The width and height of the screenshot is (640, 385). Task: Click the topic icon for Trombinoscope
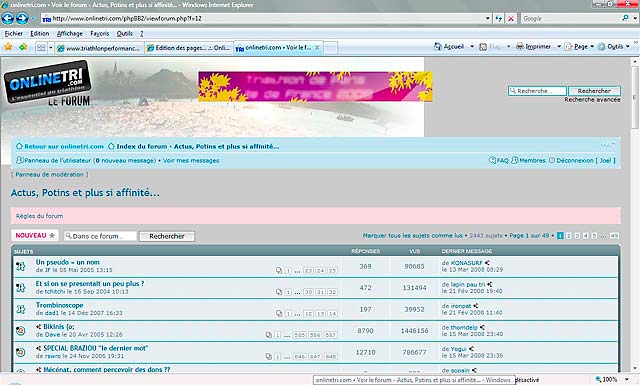coord(21,309)
